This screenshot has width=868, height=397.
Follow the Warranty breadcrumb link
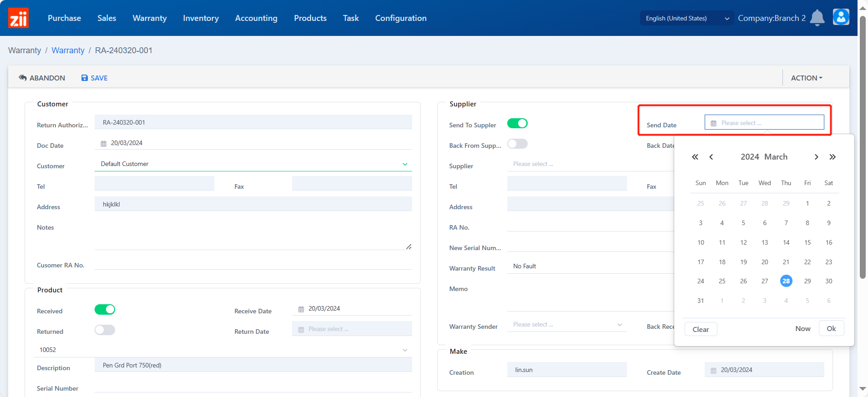pyautogui.click(x=68, y=50)
